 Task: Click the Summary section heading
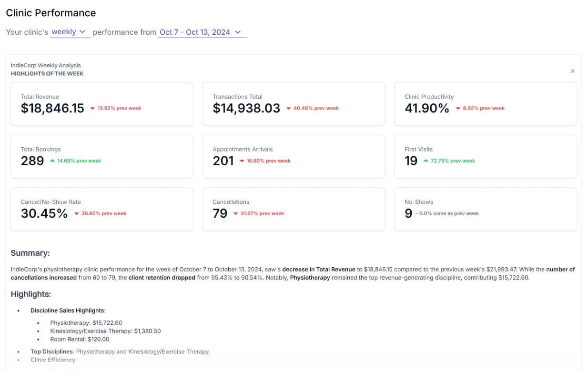coord(30,253)
